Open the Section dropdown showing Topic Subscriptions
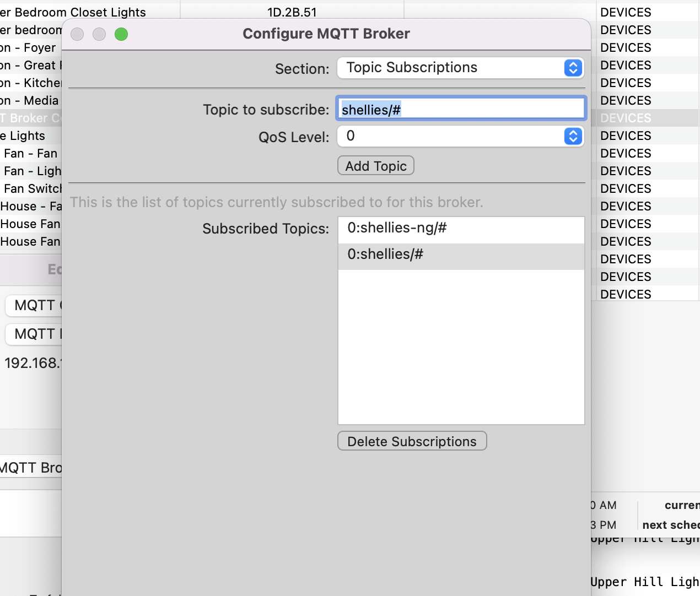700x596 pixels. click(x=460, y=68)
